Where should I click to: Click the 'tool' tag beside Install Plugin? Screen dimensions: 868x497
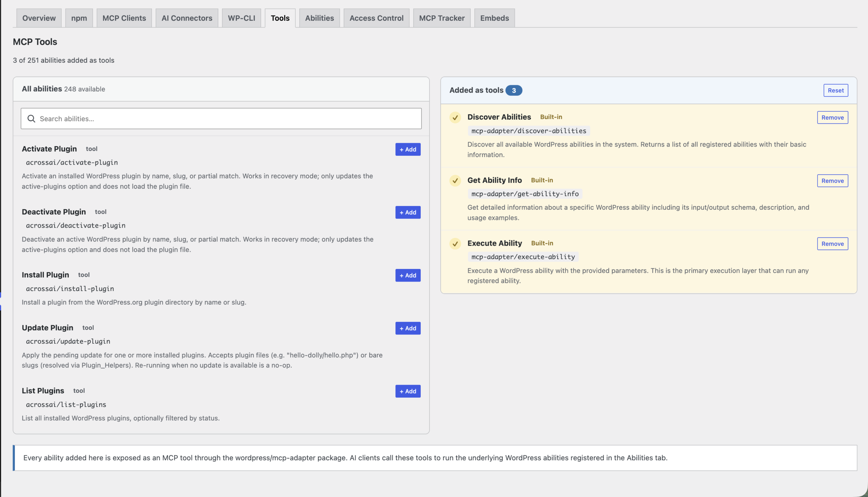84,275
